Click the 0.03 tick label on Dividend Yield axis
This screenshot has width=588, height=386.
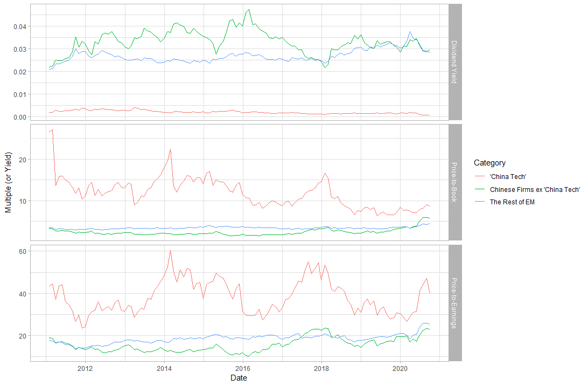click(x=20, y=49)
